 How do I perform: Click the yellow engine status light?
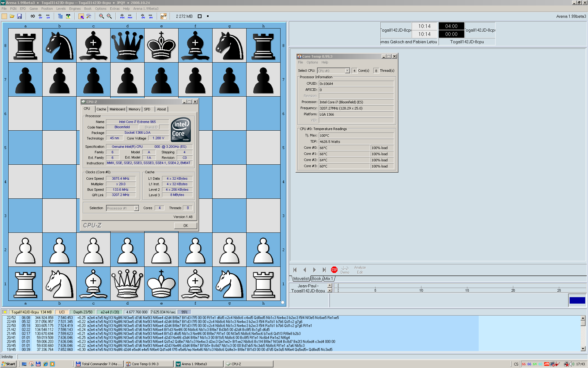(5, 312)
